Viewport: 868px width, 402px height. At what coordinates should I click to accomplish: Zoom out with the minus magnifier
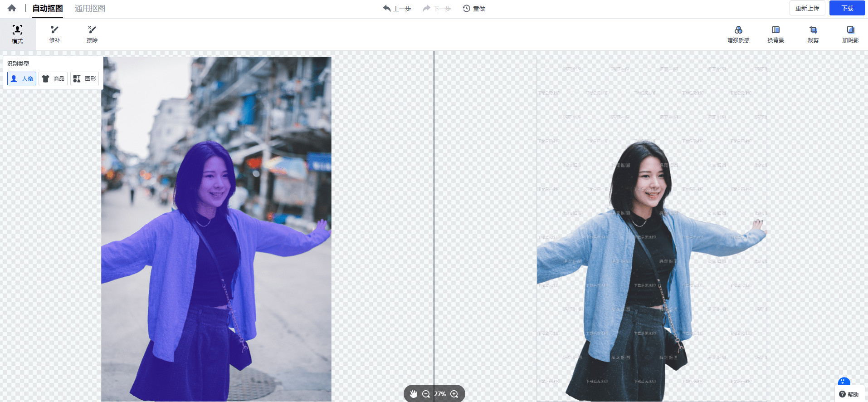point(426,394)
